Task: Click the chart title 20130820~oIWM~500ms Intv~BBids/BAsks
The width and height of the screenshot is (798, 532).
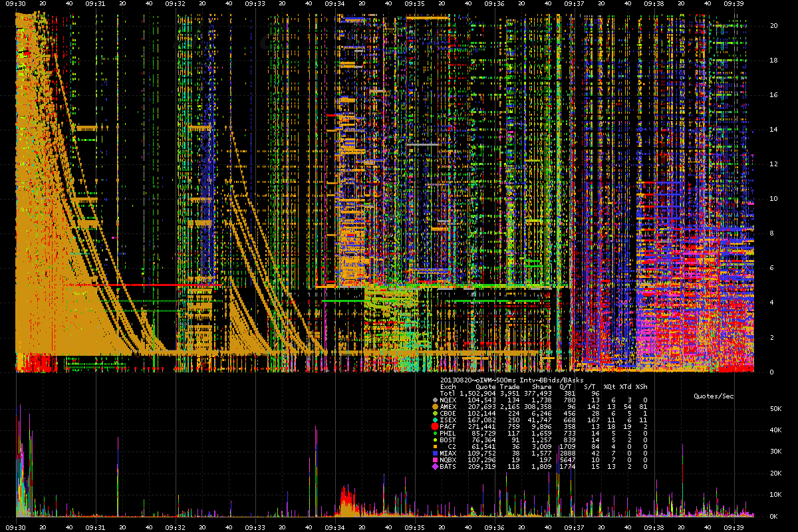Action: [x=513, y=380]
